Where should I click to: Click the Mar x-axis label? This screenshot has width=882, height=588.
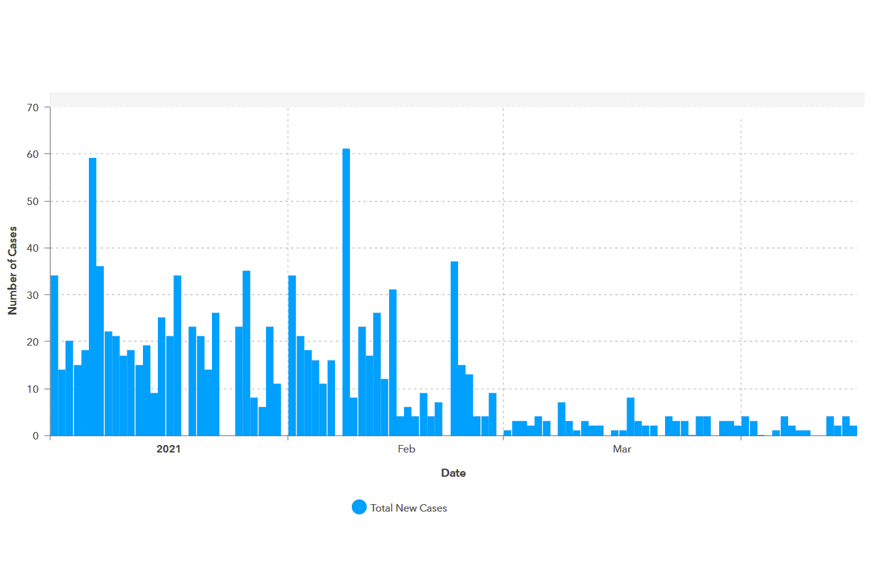(622, 449)
